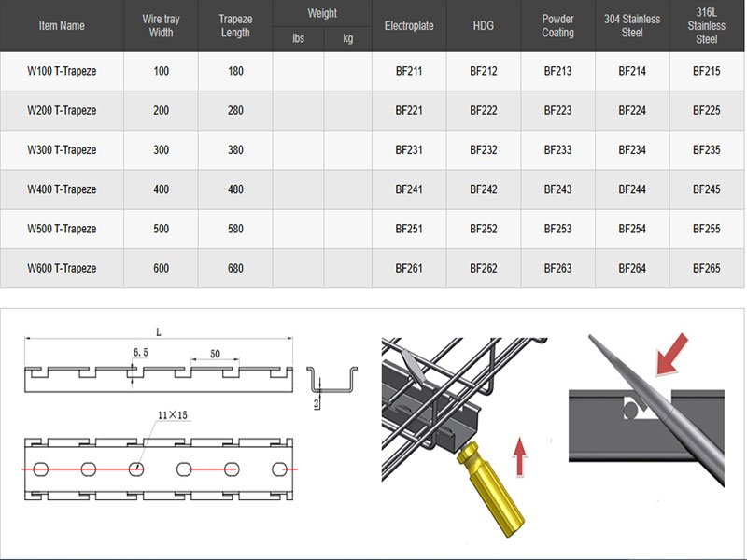Click part number BF255
747x560 pixels.
point(707,229)
